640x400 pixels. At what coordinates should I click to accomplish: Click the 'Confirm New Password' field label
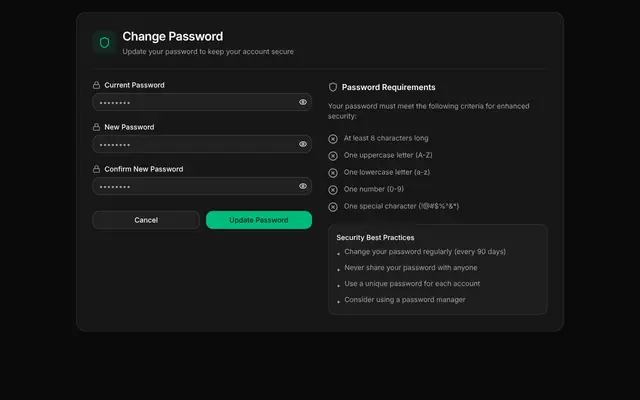click(x=144, y=169)
